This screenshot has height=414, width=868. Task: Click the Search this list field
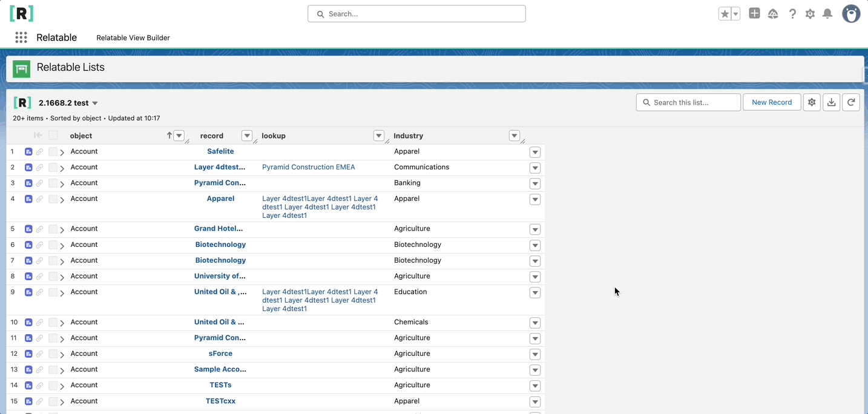688,102
